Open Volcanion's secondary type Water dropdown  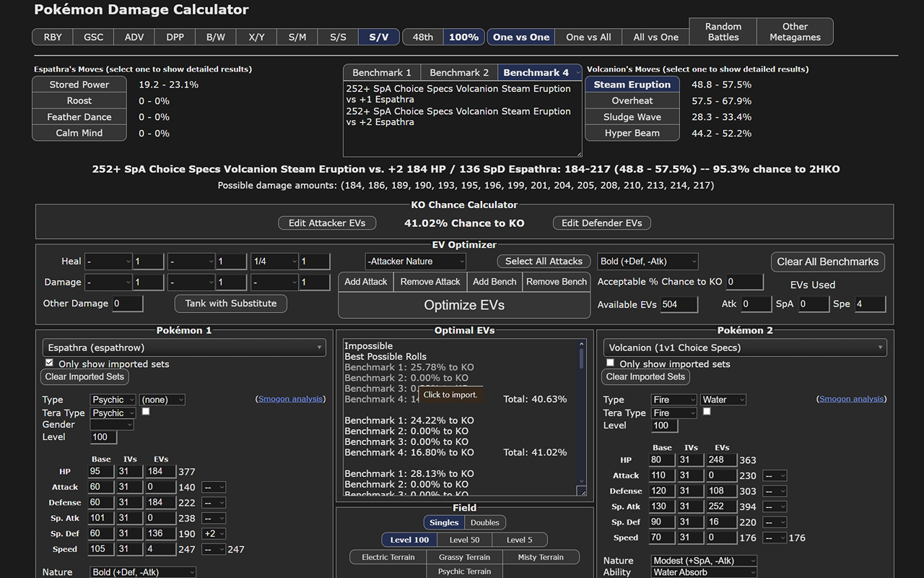coord(723,400)
